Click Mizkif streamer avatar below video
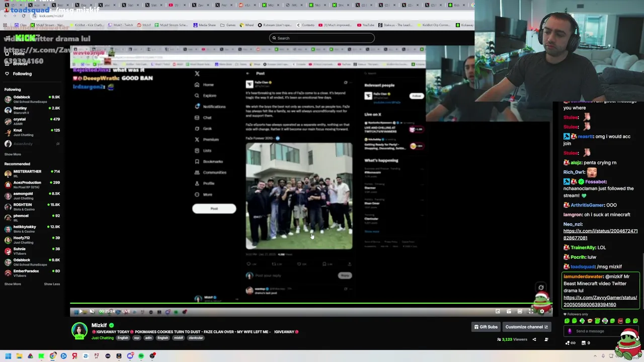644x362 pixels. coord(79,331)
